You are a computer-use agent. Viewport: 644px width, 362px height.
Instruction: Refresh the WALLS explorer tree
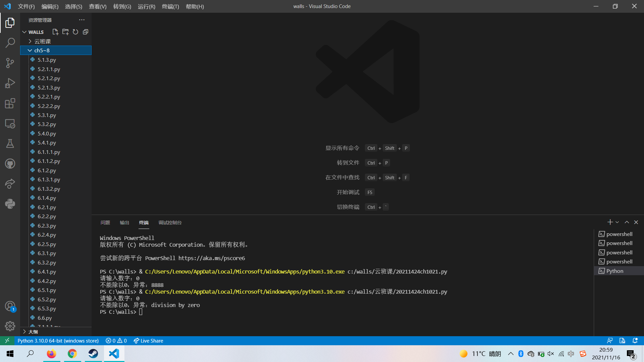click(75, 32)
